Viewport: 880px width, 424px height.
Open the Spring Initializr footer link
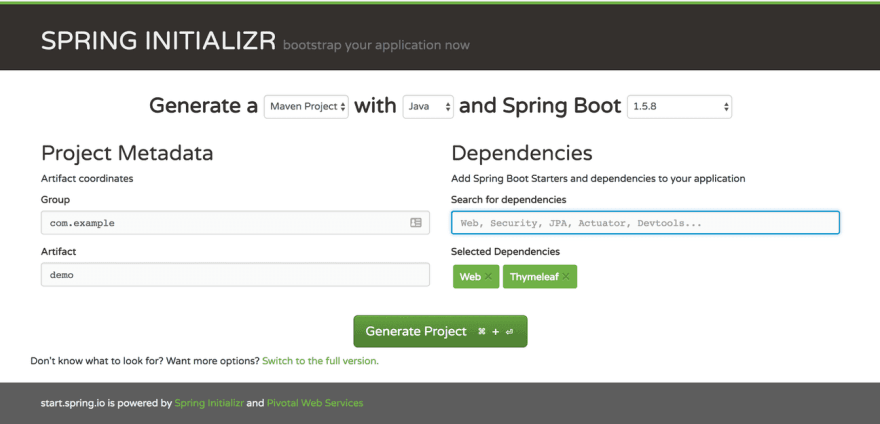pos(209,403)
